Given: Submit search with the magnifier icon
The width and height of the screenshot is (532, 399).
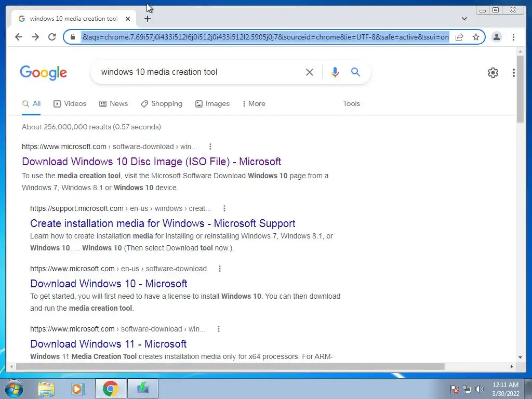Looking at the screenshot, I should pyautogui.click(x=355, y=72).
